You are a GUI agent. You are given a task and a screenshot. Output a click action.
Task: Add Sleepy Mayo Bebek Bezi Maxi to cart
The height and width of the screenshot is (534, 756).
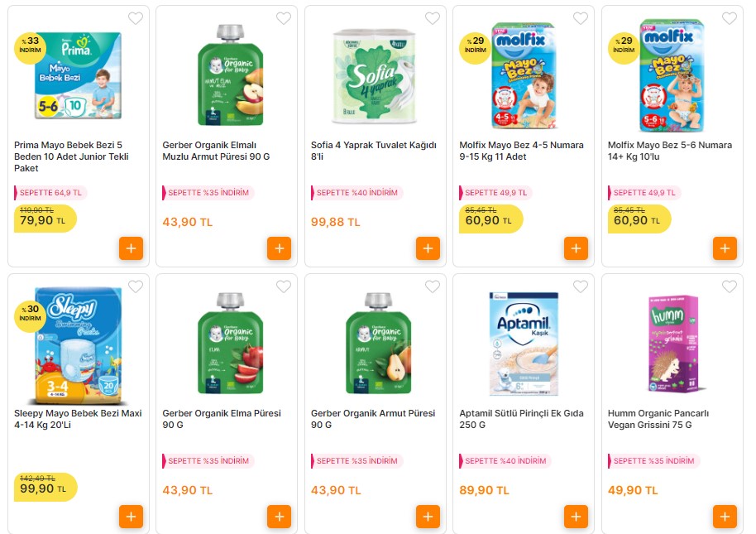(131, 517)
